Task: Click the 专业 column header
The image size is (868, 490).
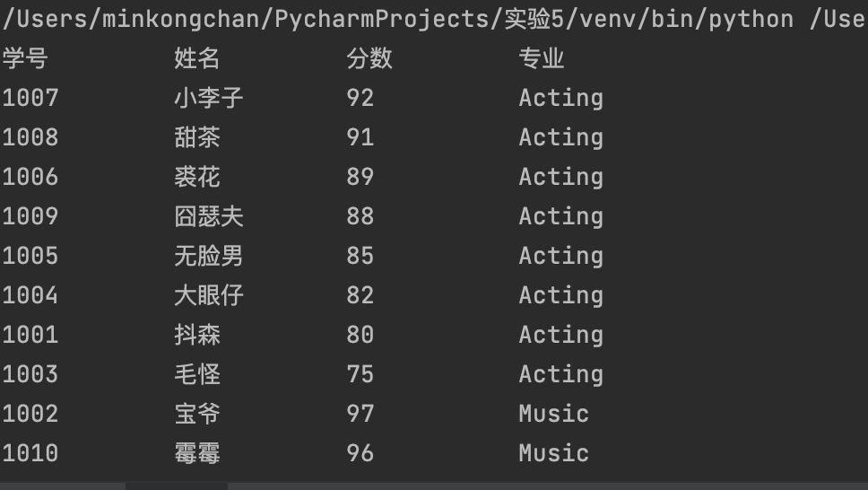Action: [542, 58]
